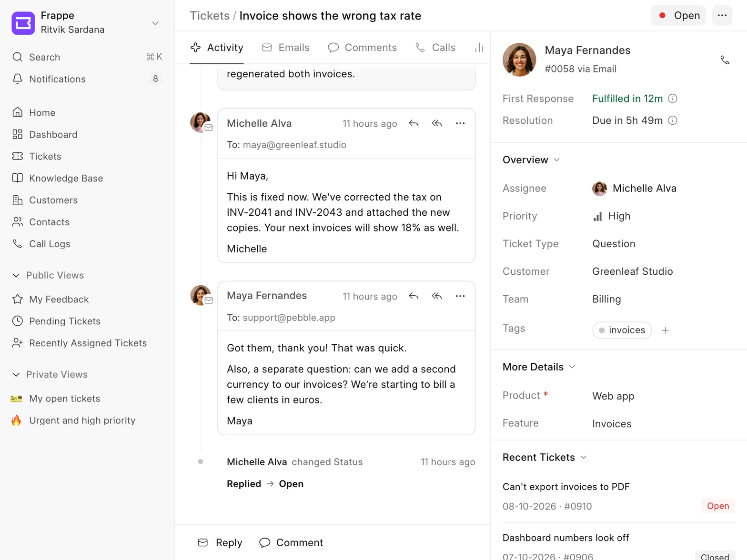
Task: Open the Search field in sidebar
Action: [87, 57]
